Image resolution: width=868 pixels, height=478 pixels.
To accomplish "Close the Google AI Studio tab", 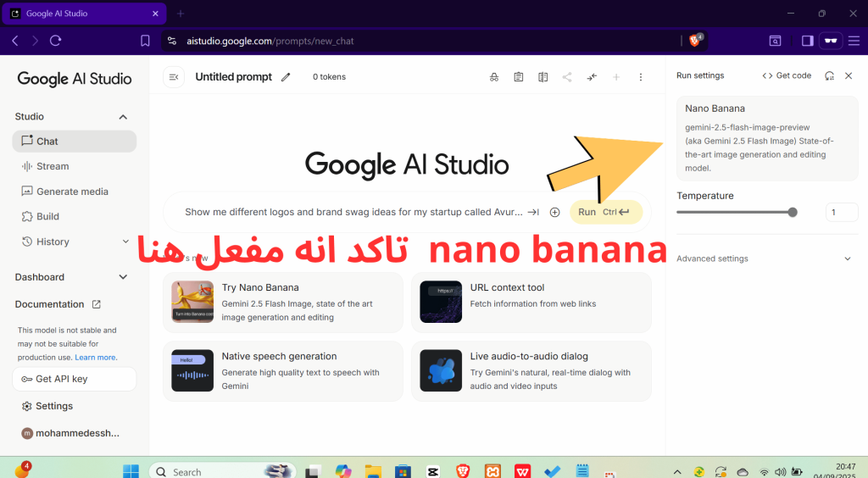I will [155, 14].
